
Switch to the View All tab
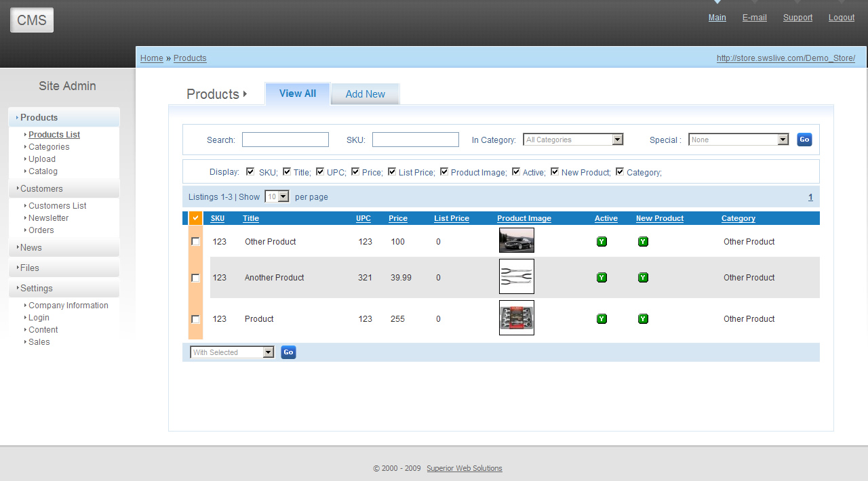(298, 93)
